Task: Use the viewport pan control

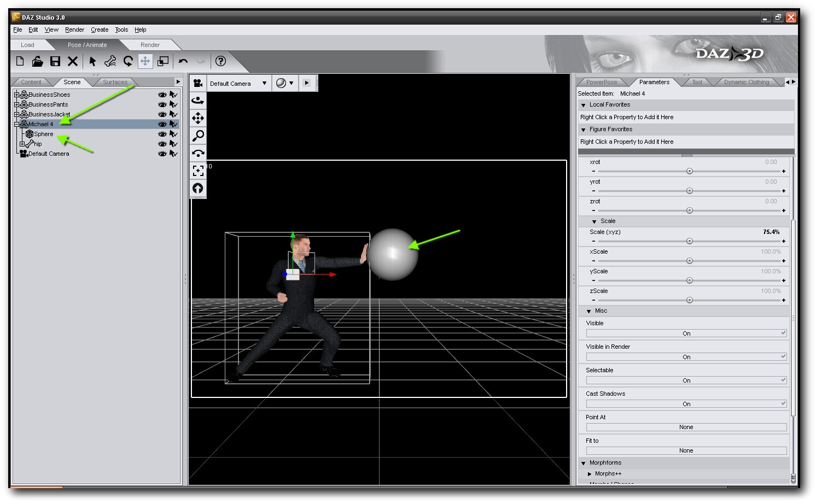Action: [198, 118]
